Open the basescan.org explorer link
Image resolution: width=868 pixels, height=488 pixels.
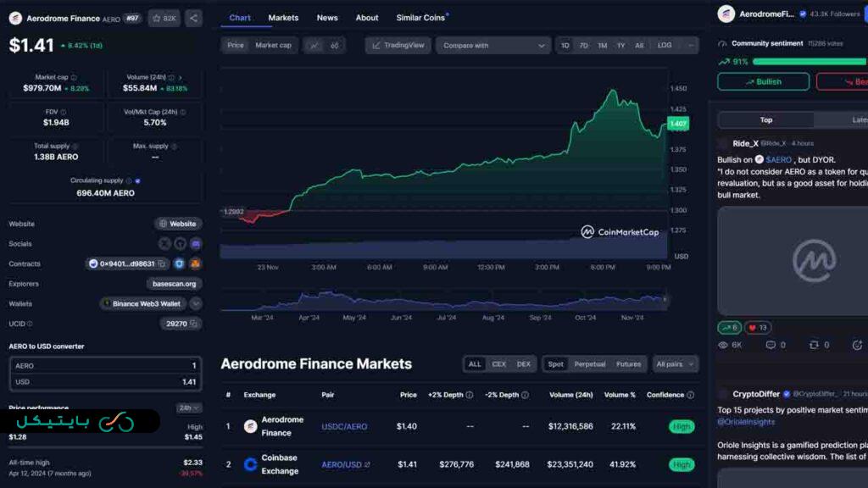pos(174,284)
